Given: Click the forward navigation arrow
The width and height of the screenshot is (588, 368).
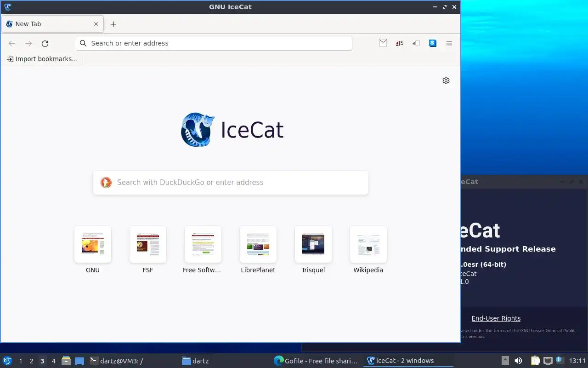Looking at the screenshot, I should 28,43.
